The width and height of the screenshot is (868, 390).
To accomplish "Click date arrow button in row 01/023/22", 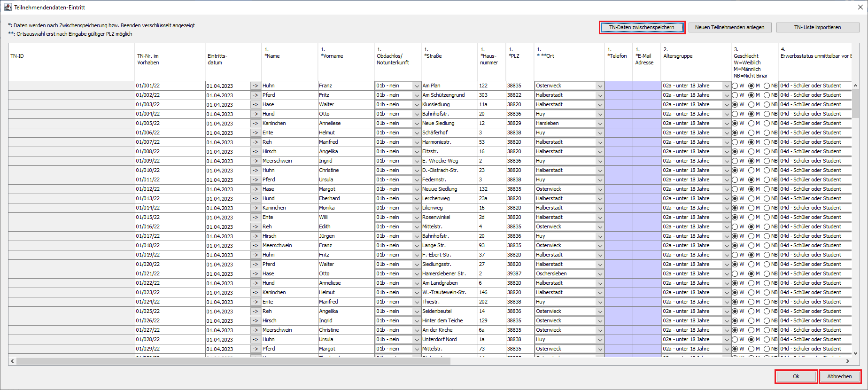I will tap(255, 292).
